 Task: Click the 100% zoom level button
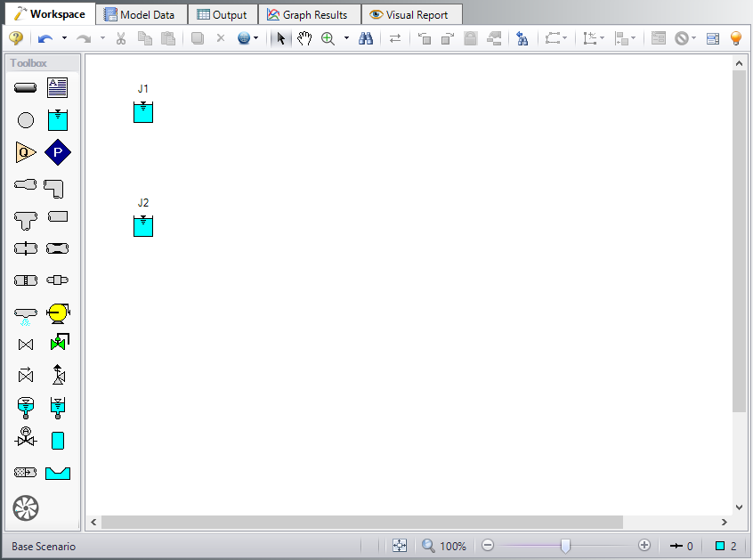click(x=444, y=546)
